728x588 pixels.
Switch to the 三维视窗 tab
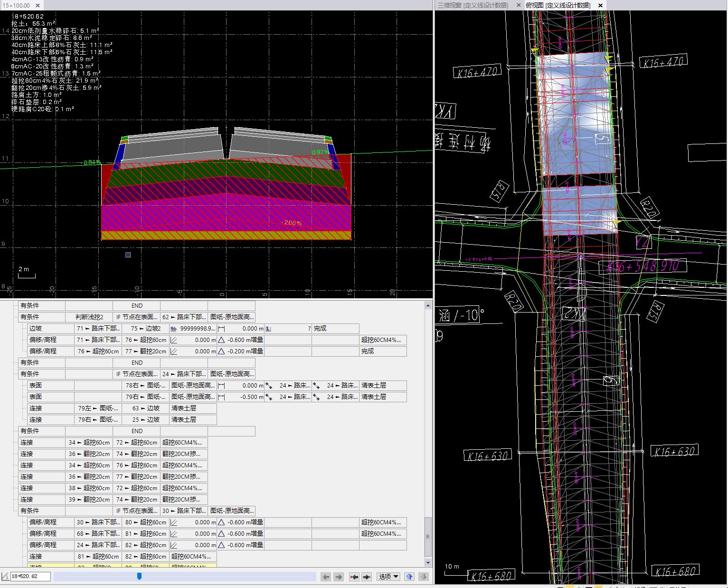coord(473,5)
